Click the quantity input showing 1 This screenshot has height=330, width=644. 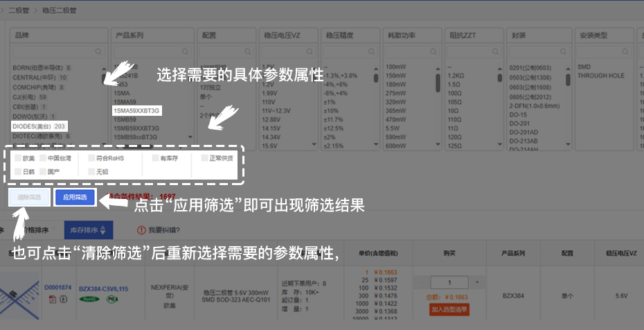click(449, 283)
